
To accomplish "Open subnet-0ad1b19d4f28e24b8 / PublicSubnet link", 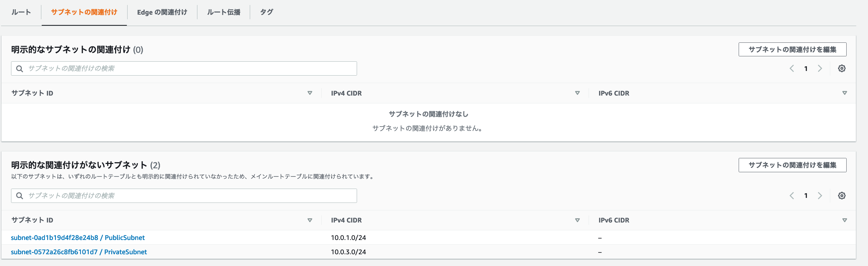I will click(x=78, y=238).
